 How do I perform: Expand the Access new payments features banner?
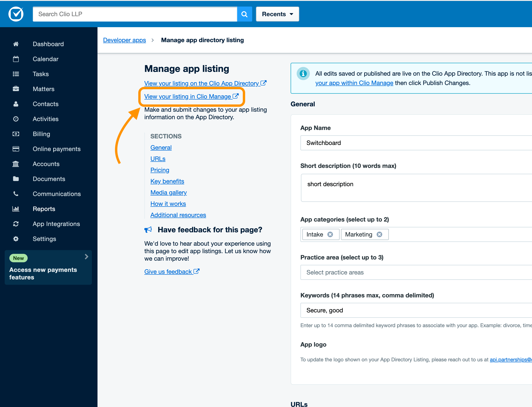coord(86,257)
